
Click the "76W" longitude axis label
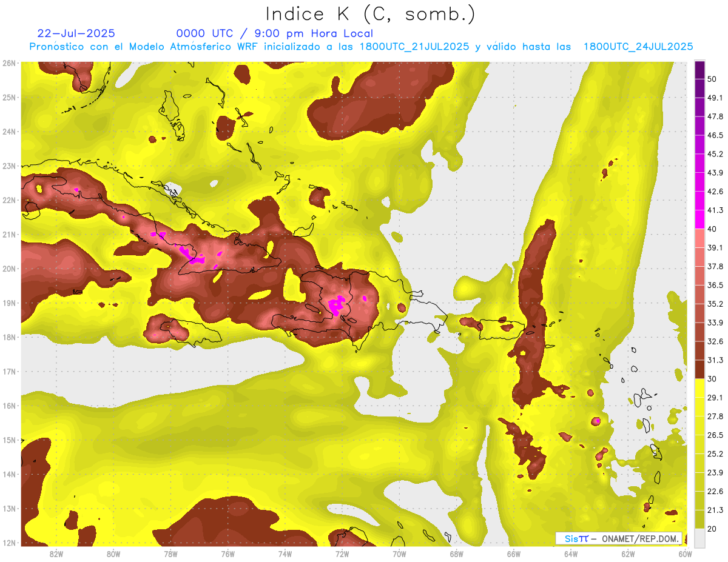(228, 554)
